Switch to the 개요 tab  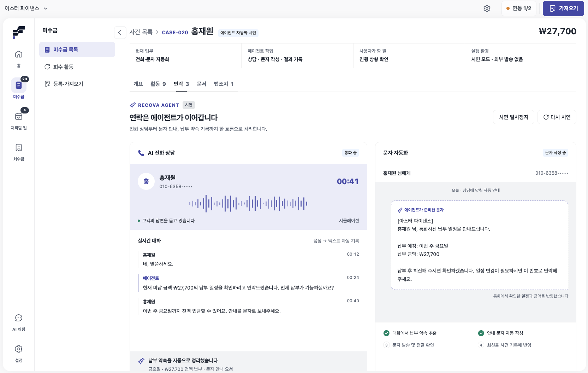pyautogui.click(x=138, y=84)
